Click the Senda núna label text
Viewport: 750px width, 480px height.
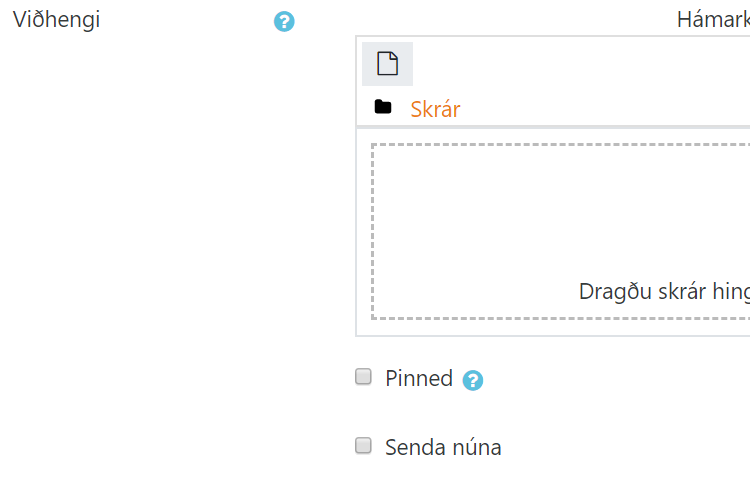443,447
